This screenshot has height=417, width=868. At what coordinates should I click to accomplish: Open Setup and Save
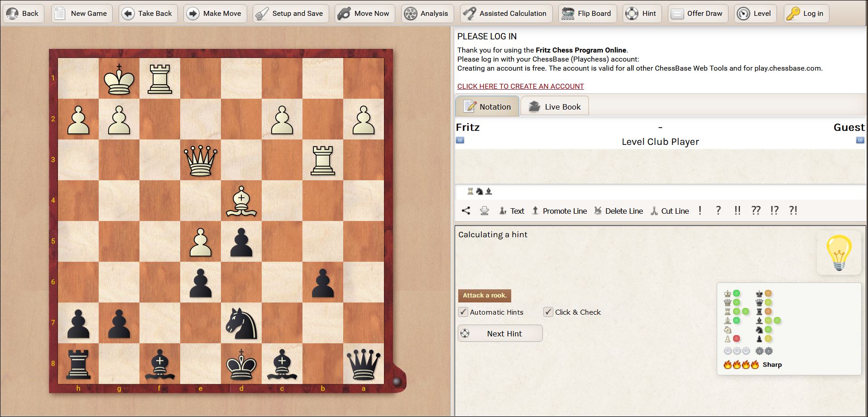(x=290, y=13)
